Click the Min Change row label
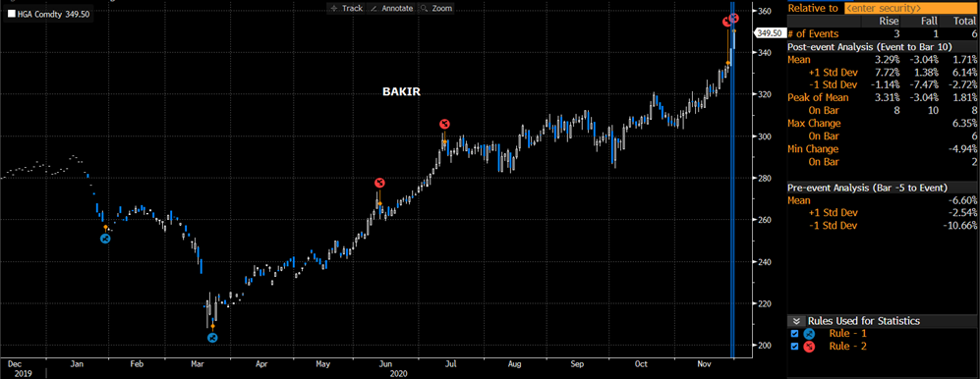980x379 pixels. [813, 148]
